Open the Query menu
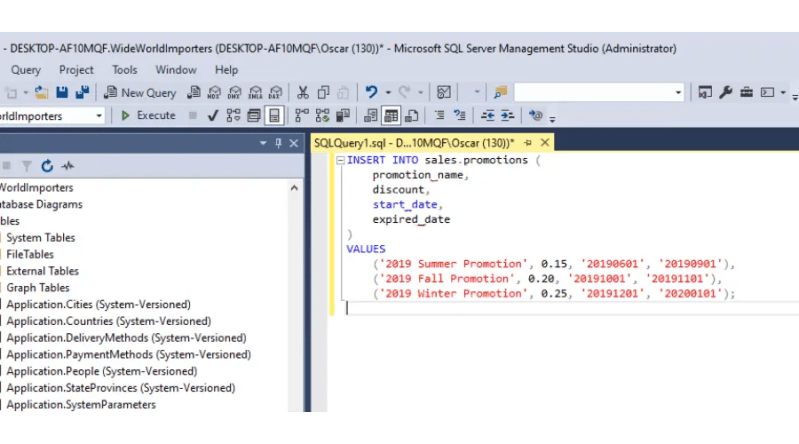 click(25, 70)
